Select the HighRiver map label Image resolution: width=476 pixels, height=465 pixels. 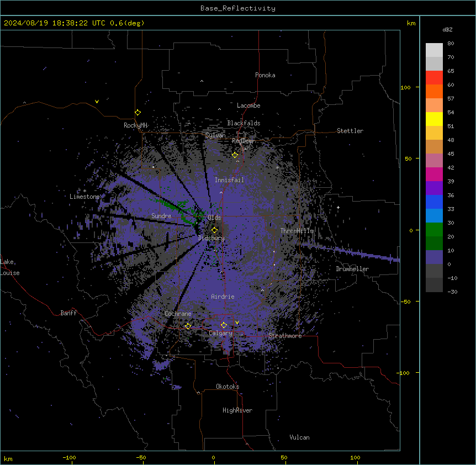click(x=237, y=410)
